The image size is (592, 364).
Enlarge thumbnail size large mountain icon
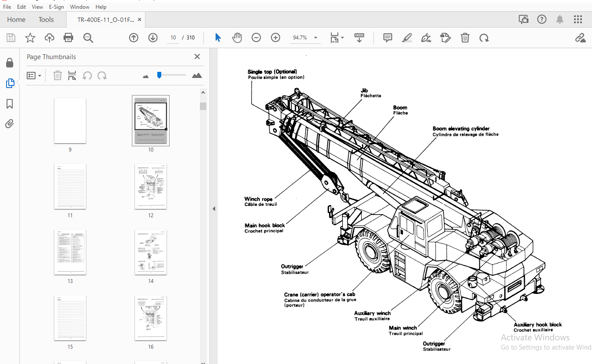click(x=197, y=75)
